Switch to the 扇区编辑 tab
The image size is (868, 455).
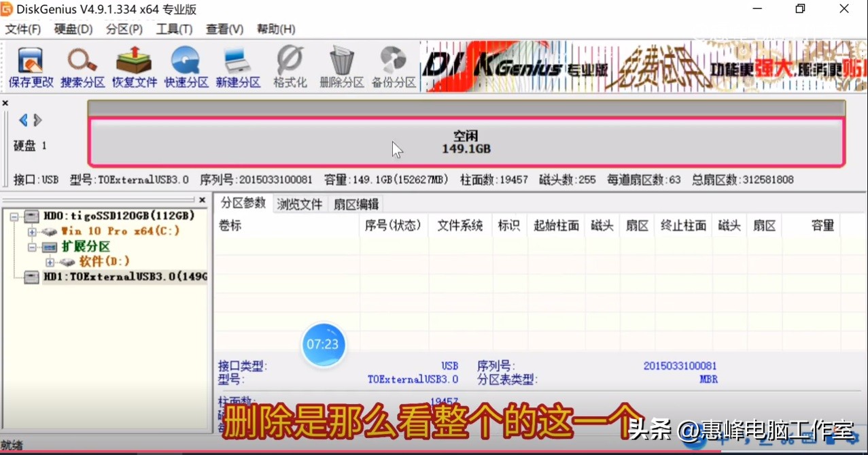coord(355,203)
